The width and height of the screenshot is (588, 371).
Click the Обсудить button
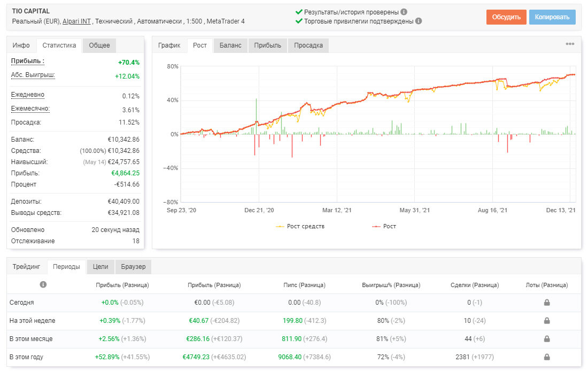coord(506,17)
